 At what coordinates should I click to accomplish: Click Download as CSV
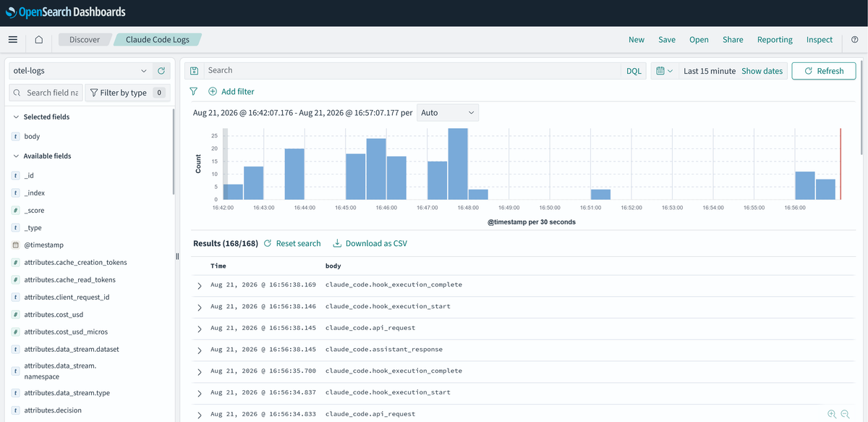coord(370,243)
